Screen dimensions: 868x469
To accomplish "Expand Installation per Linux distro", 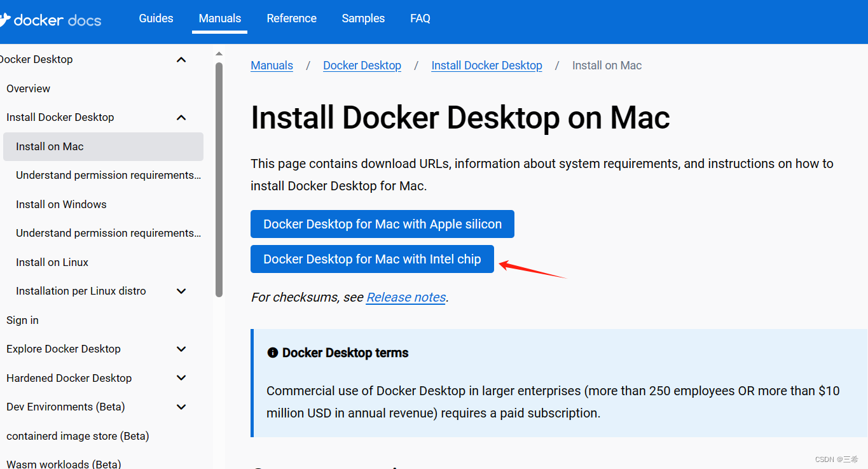I will [x=181, y=291].
